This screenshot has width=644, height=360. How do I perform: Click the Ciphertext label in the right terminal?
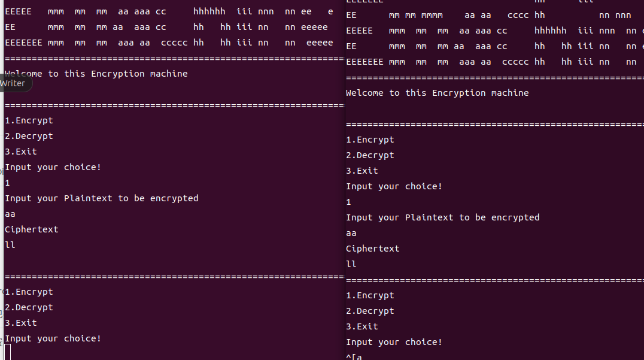[x=372, y=249]
